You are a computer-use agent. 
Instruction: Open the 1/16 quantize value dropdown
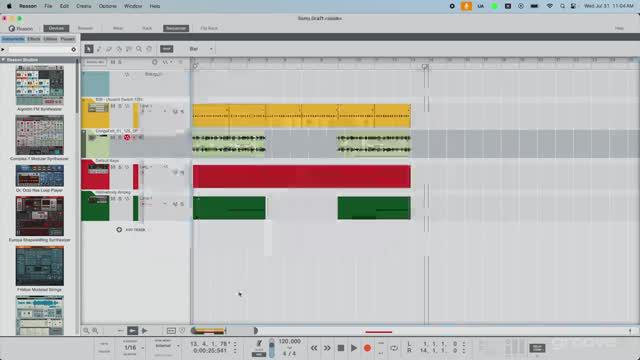click(133, 348)
